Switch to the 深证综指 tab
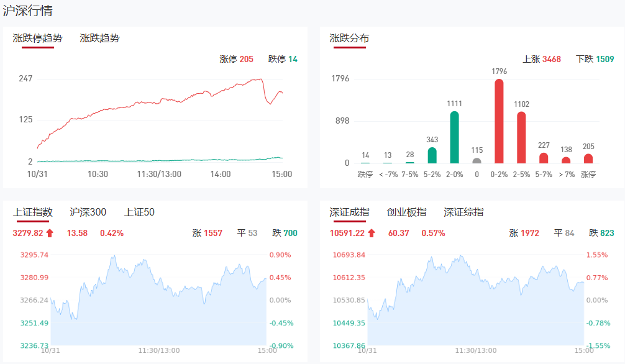The width and height of the screenshot is (625, 364). point(463,212)
